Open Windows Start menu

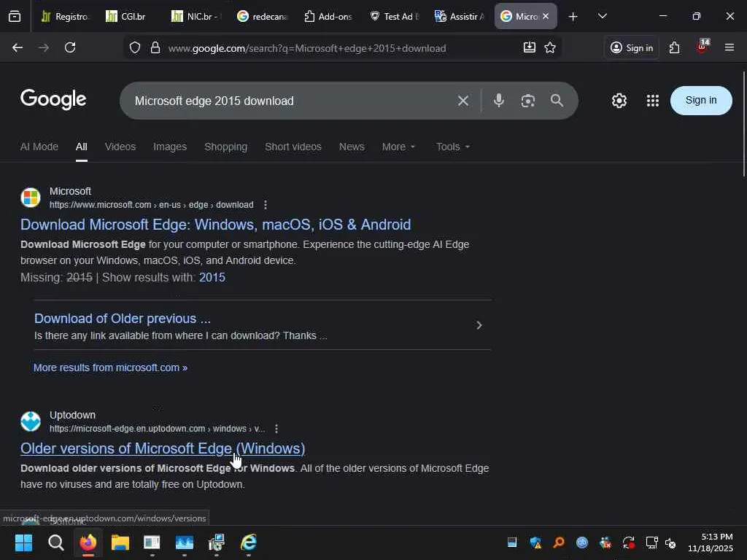23,542
